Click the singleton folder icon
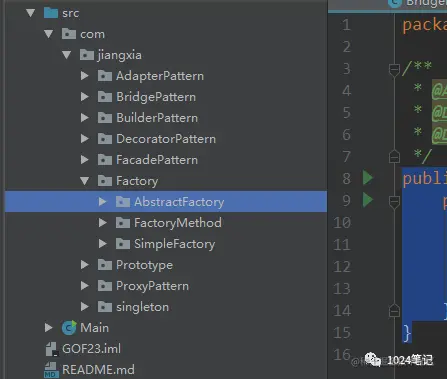This screenshot has height=379, width=447. click(105, 307)
